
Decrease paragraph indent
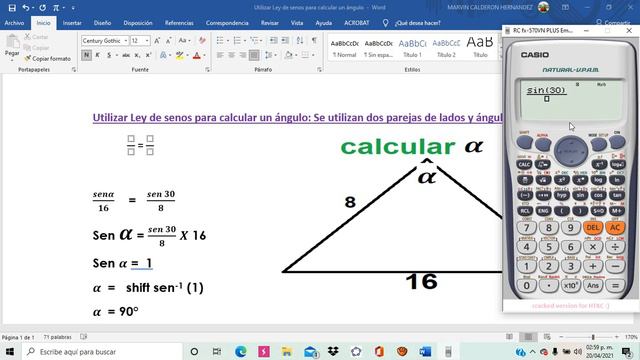point(273,40)
